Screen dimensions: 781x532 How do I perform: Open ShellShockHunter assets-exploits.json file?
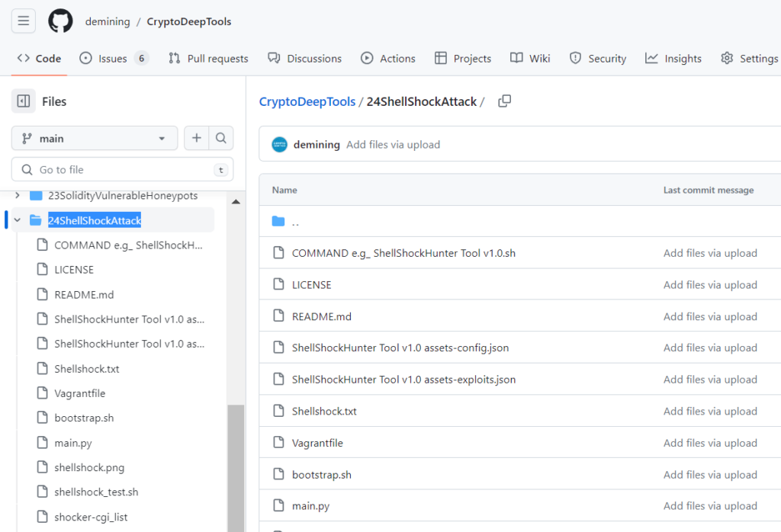(404, 380)
